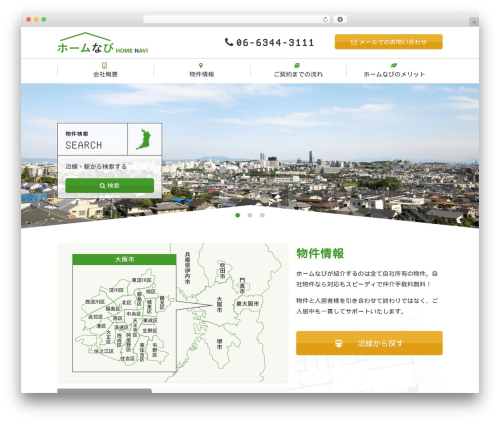Image resolution: width=500 pixels, height=423 pixels.
Task: Select 兵庫県伊丹市 on the regional map
Action: pos(188,268)
